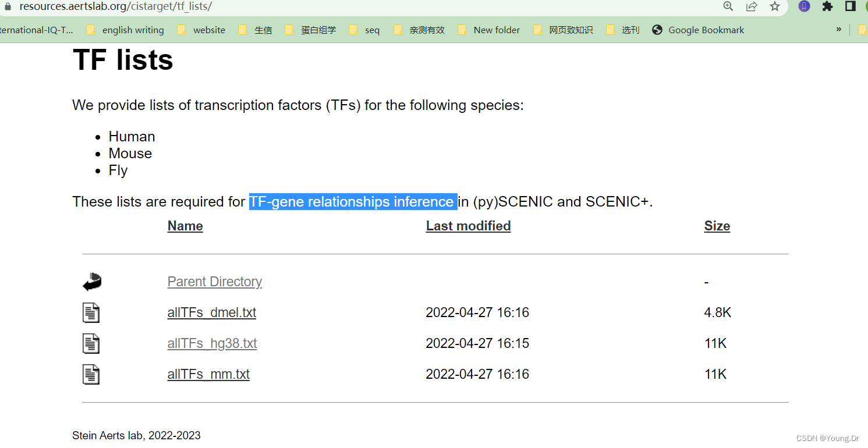
Task: Click the file icon beside allTFs_mm.txt
Action: (x=91, y=374)
